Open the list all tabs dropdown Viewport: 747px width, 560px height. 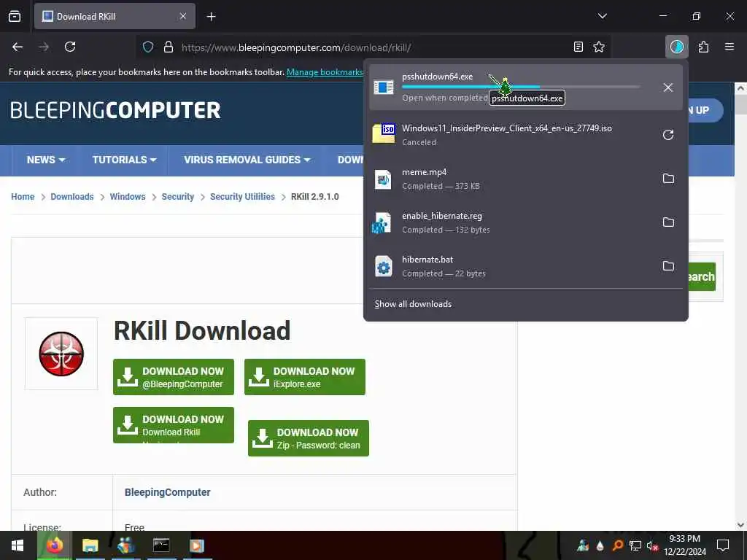tap(602, 16)
